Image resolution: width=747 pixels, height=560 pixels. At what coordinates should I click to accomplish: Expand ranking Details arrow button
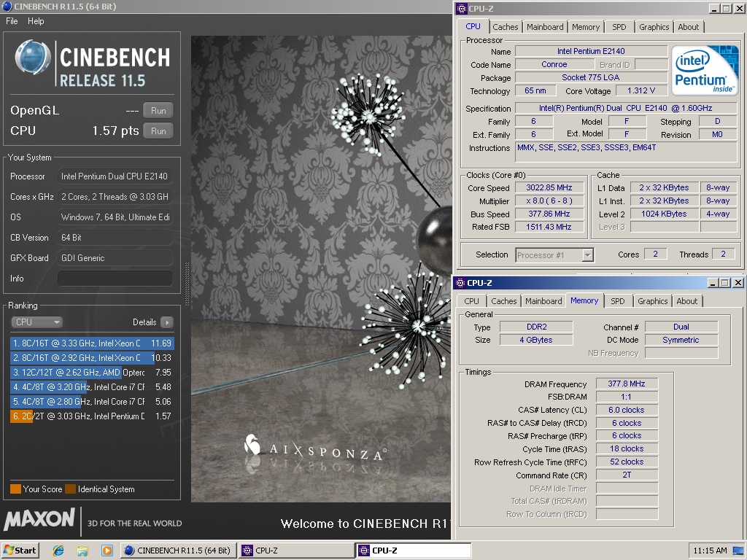tap(167, 322)
